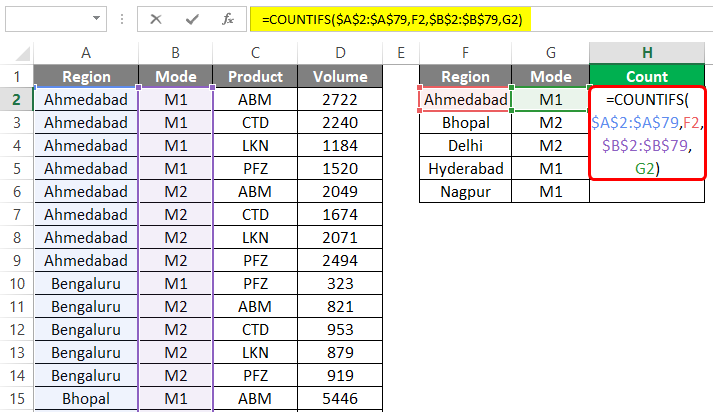
Task: Select row 1 header
Action: [16, 76]
